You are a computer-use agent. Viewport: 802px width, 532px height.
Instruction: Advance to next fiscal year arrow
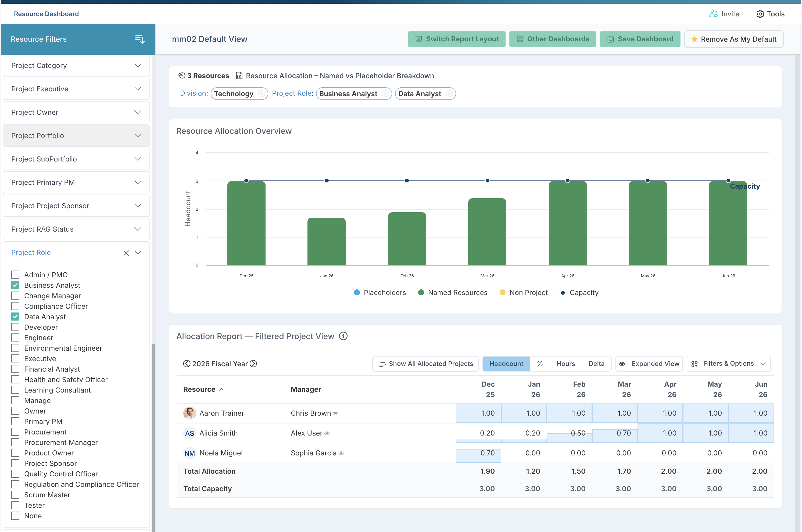253,364
